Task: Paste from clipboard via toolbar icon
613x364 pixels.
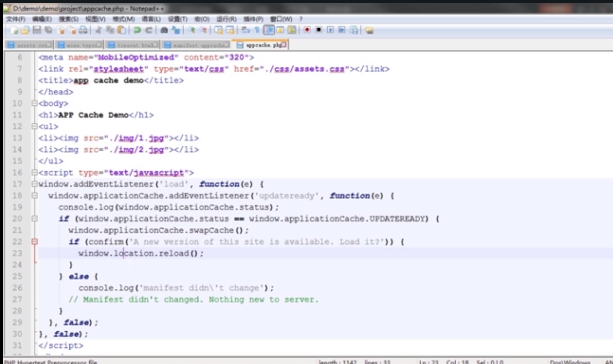Action: (122, 30)
